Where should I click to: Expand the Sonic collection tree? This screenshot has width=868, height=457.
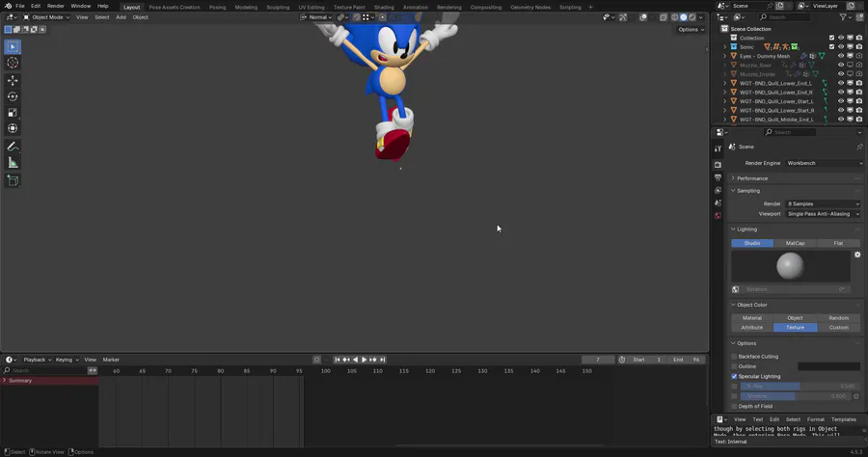pyautogui.click(x=724, y=47)
